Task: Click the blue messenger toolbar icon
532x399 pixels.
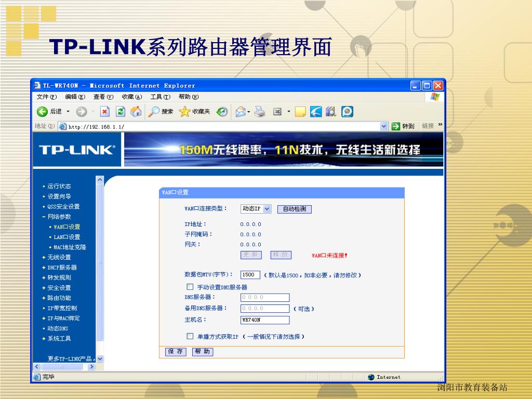Action: click(x=347, y=111)
